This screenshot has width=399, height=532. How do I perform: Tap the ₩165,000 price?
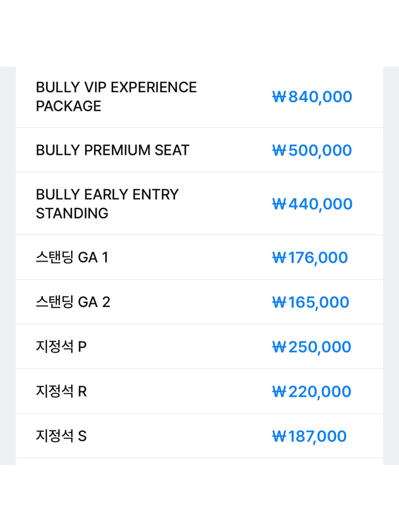tap(310, 302)
